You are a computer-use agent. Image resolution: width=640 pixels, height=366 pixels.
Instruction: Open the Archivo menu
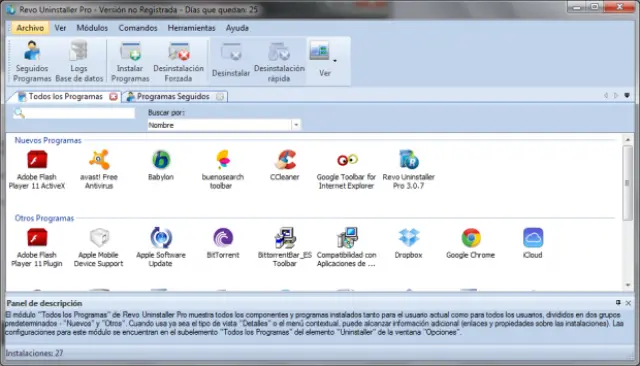30,28
